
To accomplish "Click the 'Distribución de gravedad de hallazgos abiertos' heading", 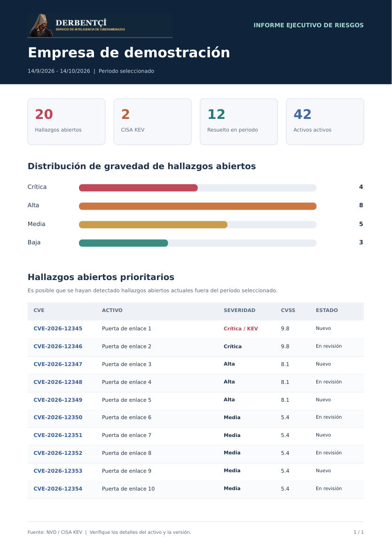I will click(x=142, y=166).
